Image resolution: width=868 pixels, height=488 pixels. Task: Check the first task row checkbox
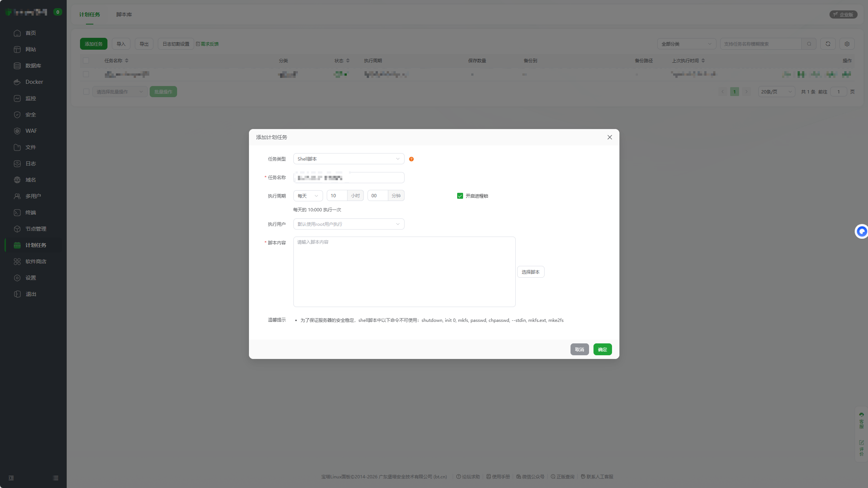coord(86,74)
